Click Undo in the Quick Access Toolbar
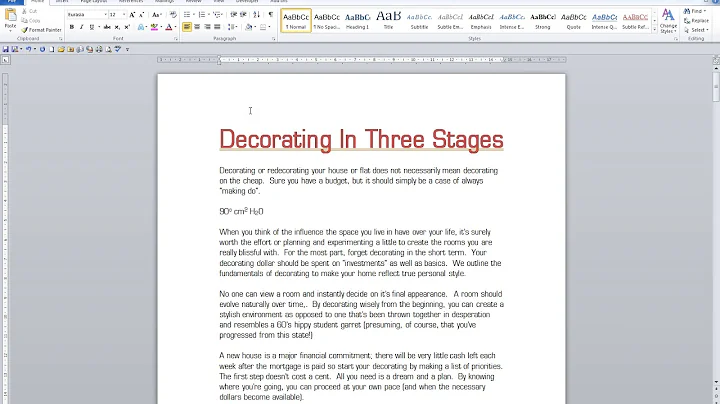This screenshot has width=720, height=404. [28, 49]
